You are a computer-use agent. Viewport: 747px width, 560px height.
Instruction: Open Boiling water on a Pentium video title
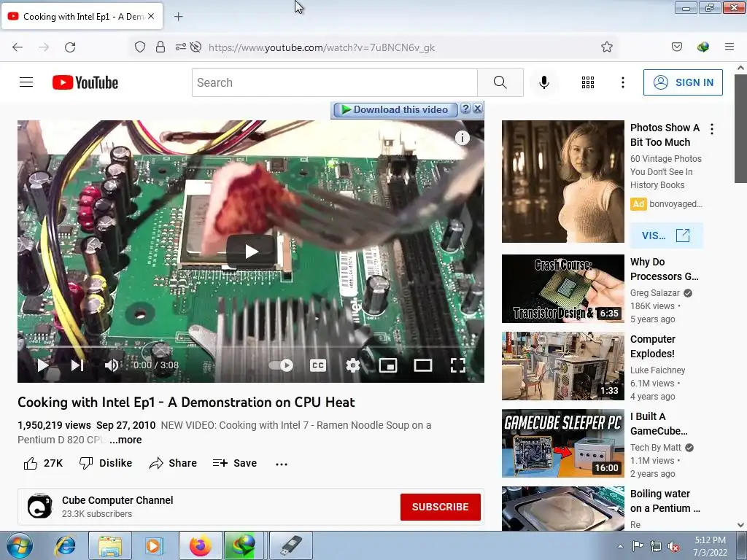pos(665,501)
